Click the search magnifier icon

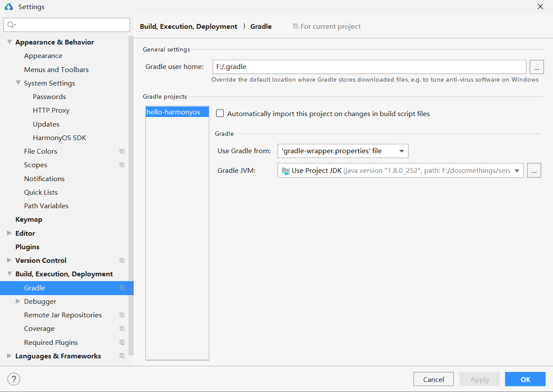pos(11,25)
